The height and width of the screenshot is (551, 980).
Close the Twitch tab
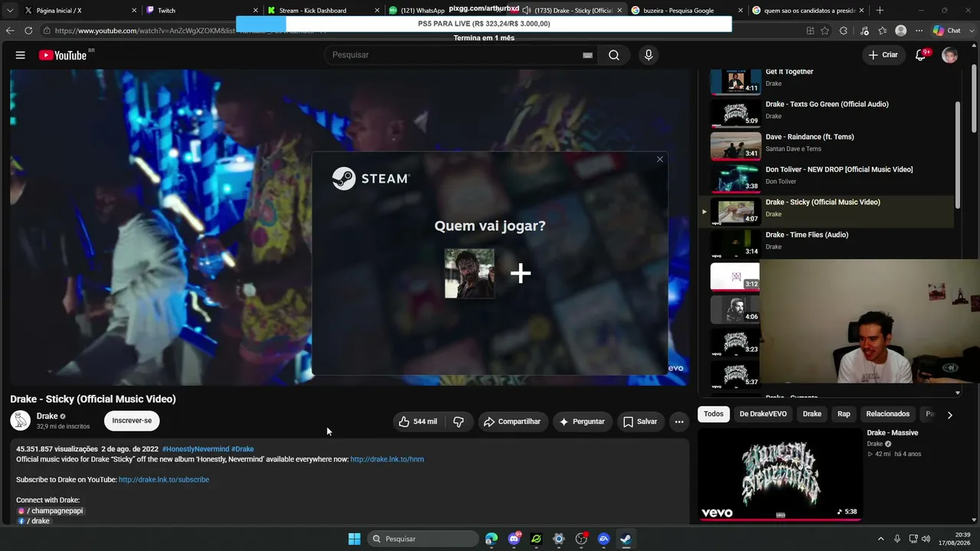(255, 11)
